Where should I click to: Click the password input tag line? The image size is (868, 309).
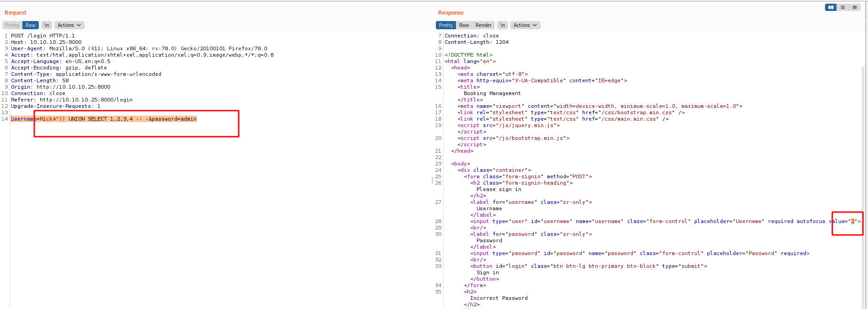click(x=640, y=253)
